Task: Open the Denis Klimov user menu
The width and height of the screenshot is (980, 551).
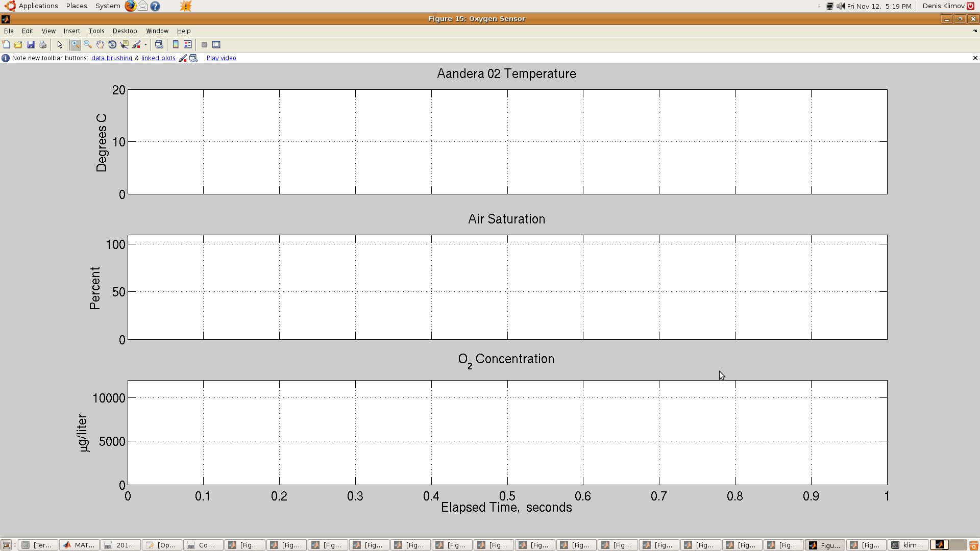Action: pyautogui.click(x=943, y=6)
